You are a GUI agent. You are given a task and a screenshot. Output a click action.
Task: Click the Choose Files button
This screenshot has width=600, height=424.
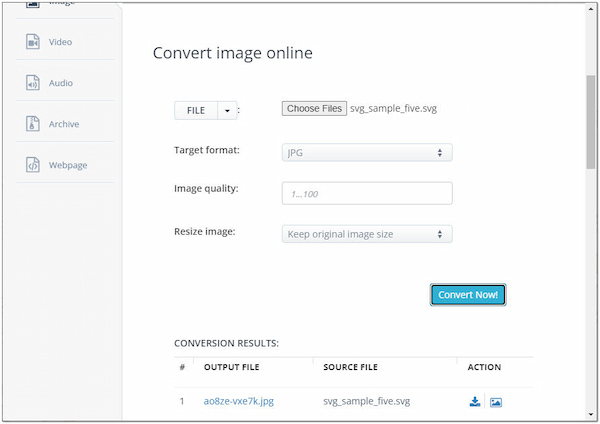[x=314, y=109]
